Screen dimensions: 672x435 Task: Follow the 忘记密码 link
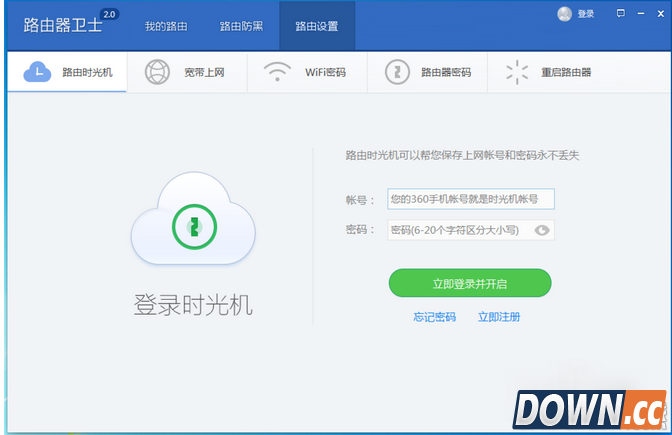434,317
